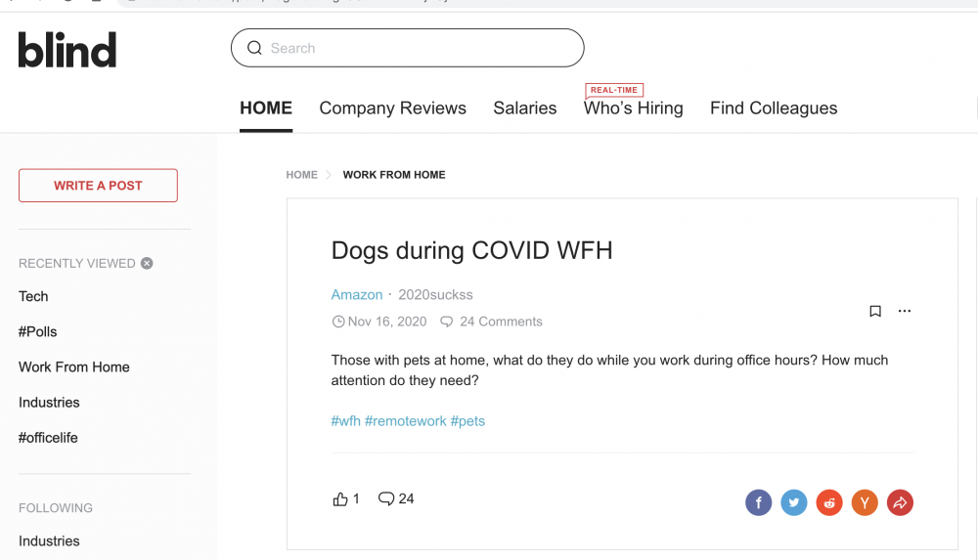Share the post on Facebook
Image resolution: width=978 pixels, height=560 pixels.
tap(759, 502)
